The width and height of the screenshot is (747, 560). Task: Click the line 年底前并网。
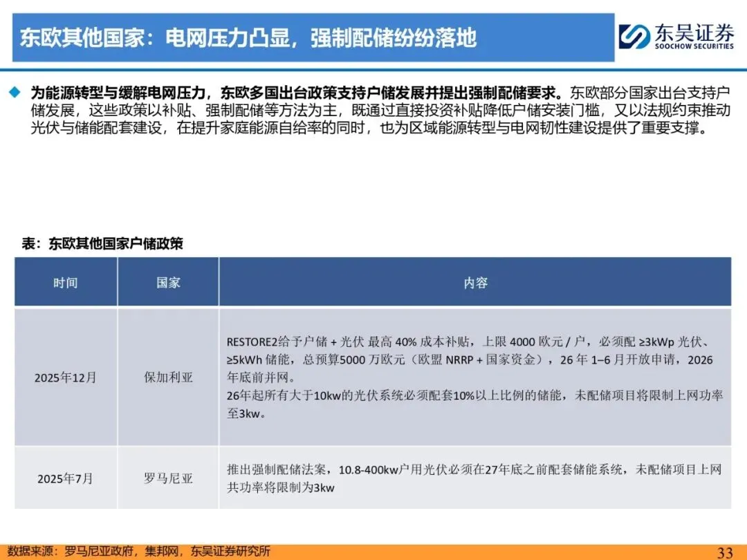coord(261,377)
